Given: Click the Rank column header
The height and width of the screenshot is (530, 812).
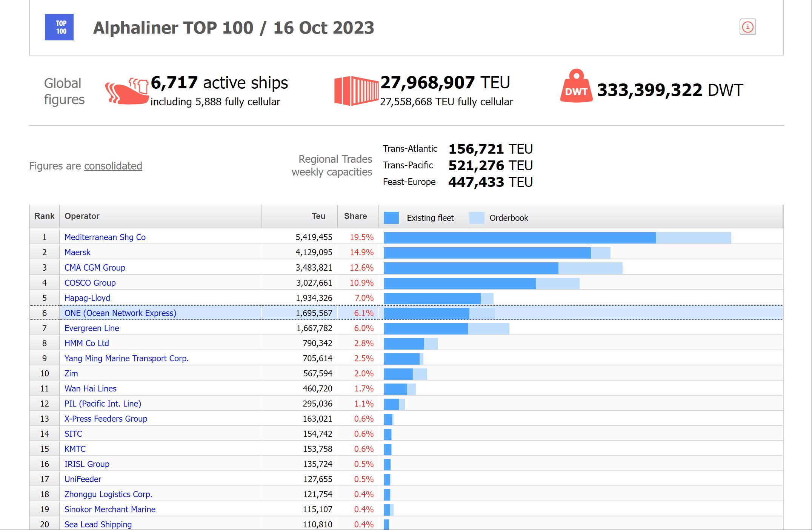Looking at the screenshot, I should tap(45, 216).
